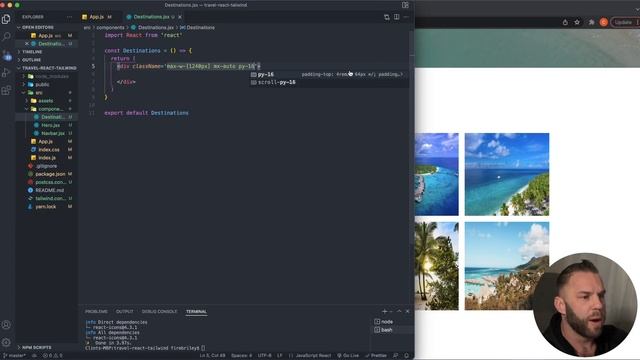
Task: Select py-16 autocomplete suggestion
Action: click(x=329, y=74)
